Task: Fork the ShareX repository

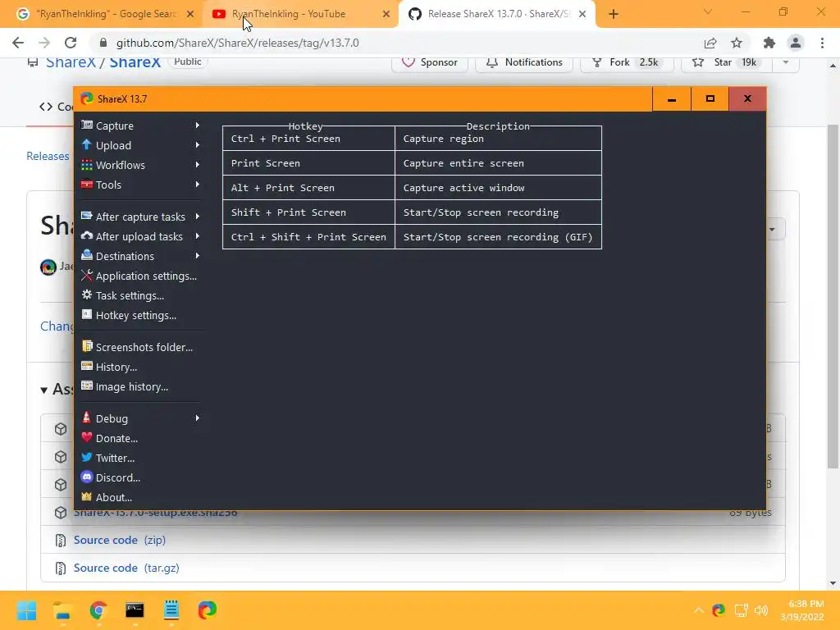Action: [x=625, y=62]
